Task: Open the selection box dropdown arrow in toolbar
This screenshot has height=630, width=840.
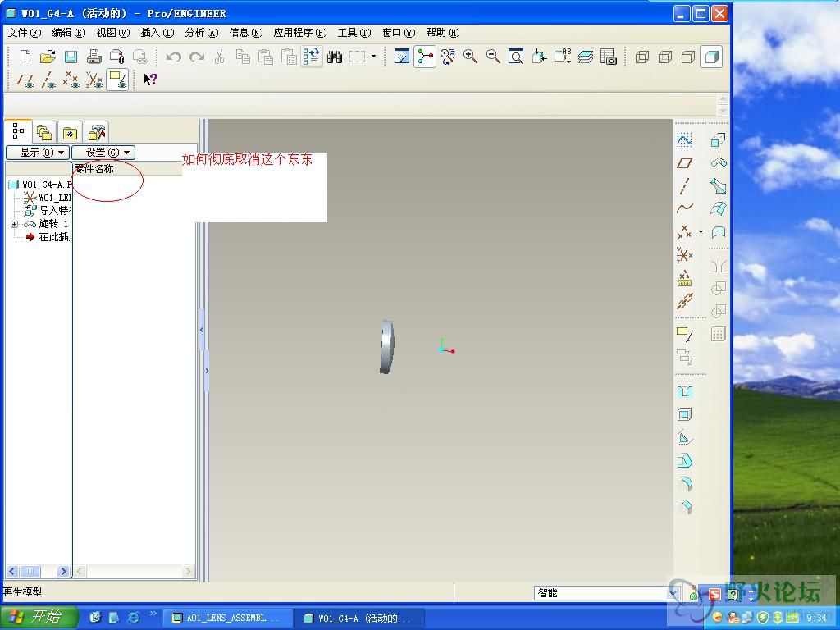Action: 373,57
